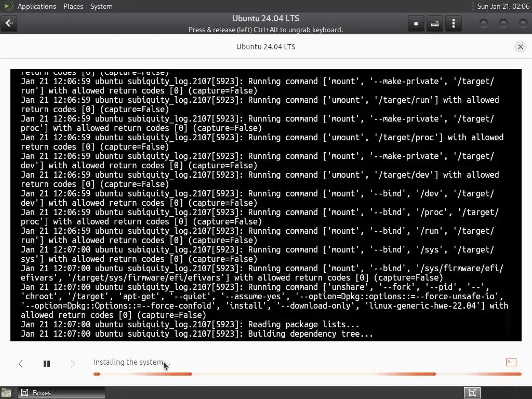Click the 'Installing the system...' status text
This screenshot has width=532, height=399.
point(131,362)
